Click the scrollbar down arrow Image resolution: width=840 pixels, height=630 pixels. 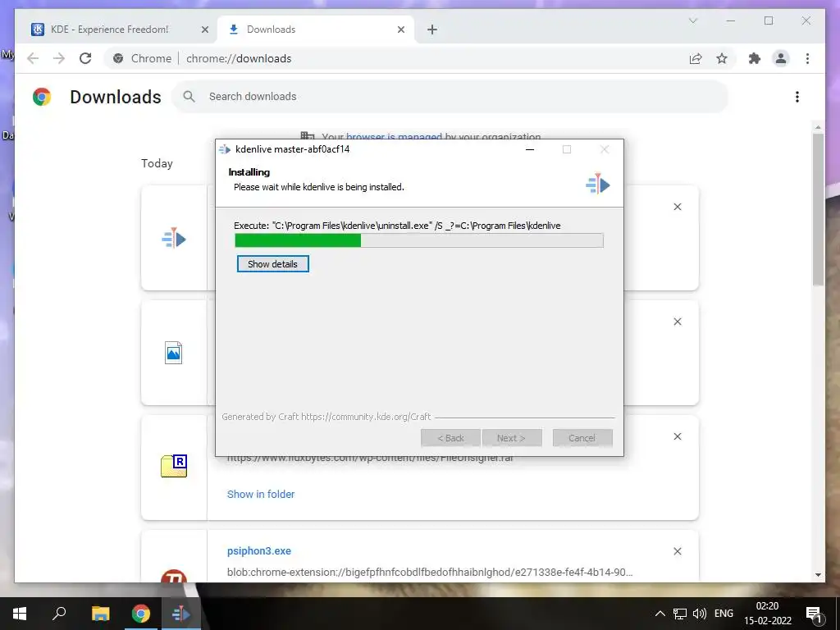click(818, 575)
